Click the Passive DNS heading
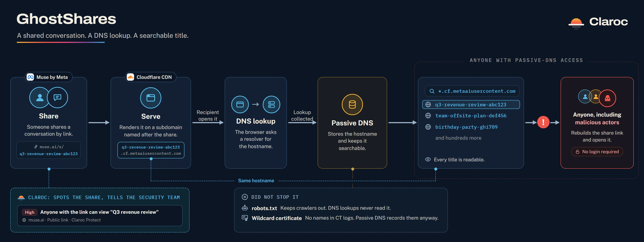Viewport: 644px width, 242px height. click(x=352, y=123)
